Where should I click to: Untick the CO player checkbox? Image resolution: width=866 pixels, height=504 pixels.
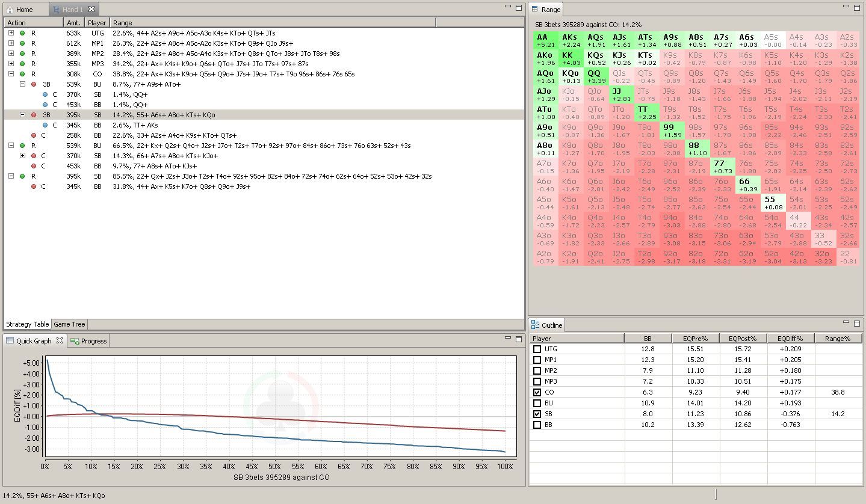click(537, 392)
